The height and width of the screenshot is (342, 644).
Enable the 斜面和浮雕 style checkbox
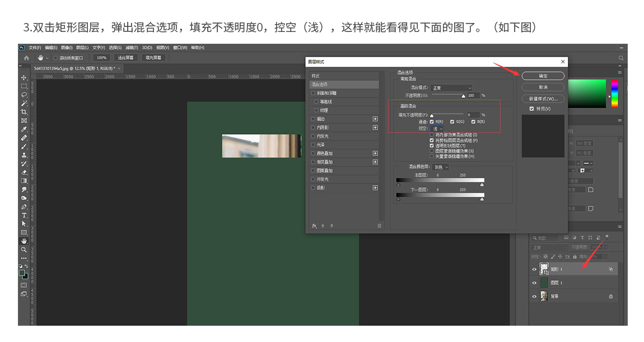(313, 93)
